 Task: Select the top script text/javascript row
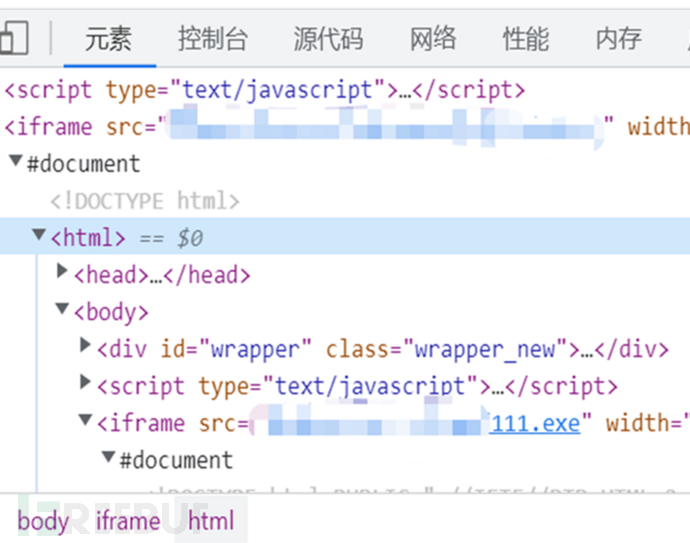[345, 90]
